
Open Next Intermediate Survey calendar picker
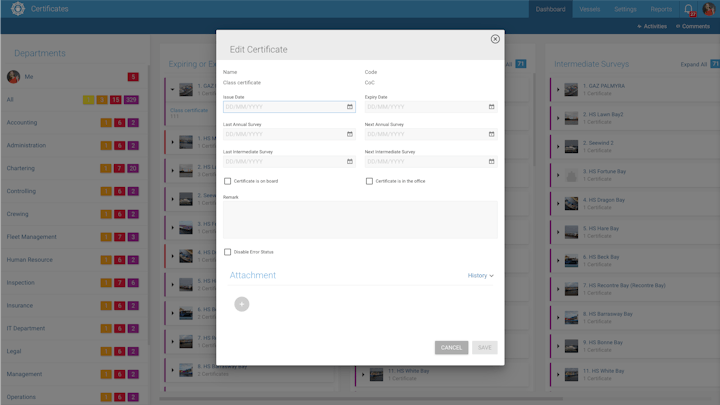tap(491, 162)
